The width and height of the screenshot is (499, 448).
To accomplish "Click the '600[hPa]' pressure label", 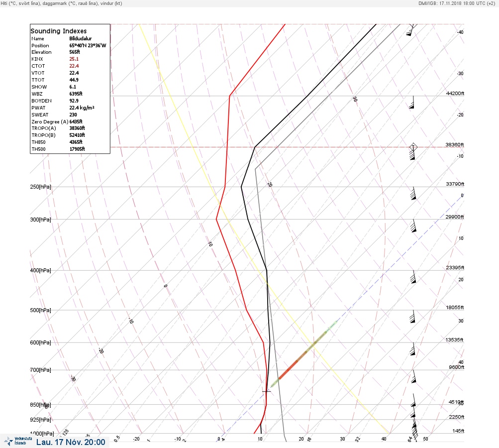I will [40, 342].
